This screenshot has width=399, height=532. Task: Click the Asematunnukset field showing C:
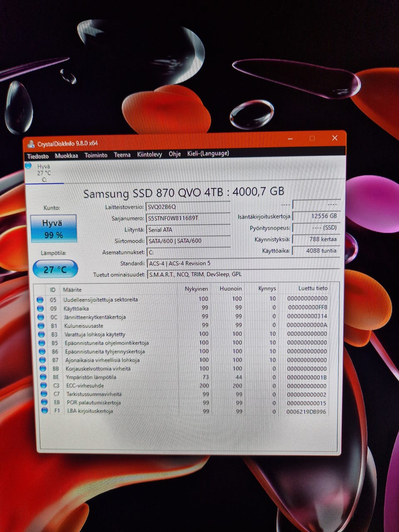click(188, 252)
